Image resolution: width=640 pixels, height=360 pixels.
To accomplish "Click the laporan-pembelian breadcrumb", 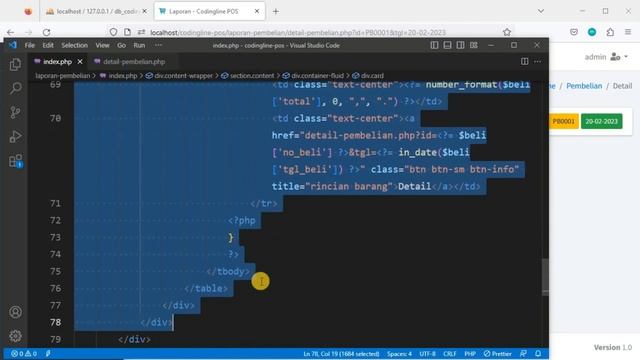I will pyautogui.click(x=62, y=76).
